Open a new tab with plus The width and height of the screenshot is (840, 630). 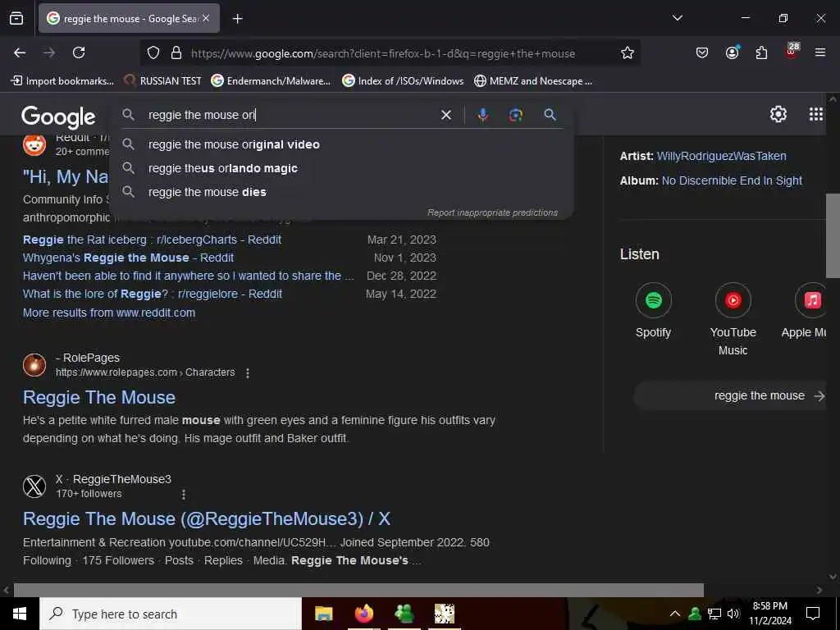click(237, 19)
